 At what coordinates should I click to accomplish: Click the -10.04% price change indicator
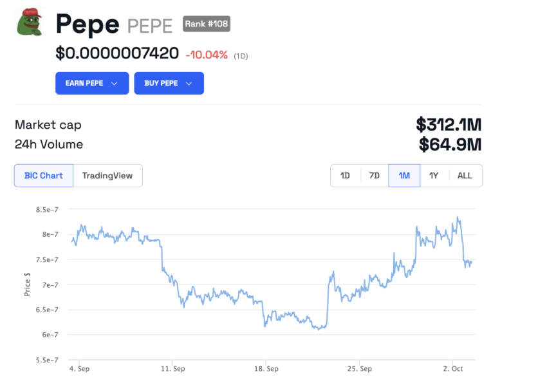(x=206, y=55)
